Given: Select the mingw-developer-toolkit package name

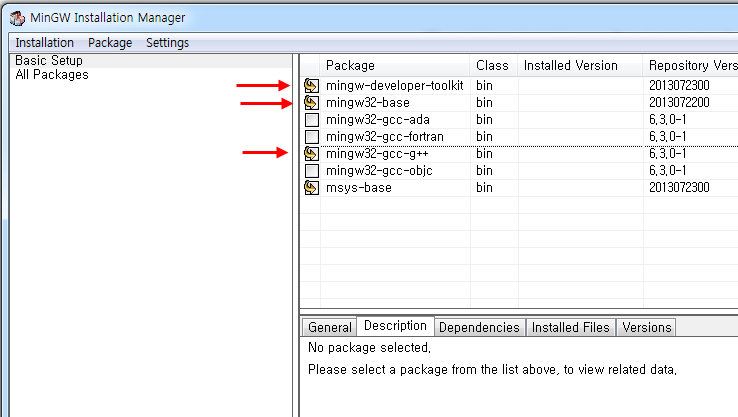Looking at the screenshot, I should tap(394, 86).
